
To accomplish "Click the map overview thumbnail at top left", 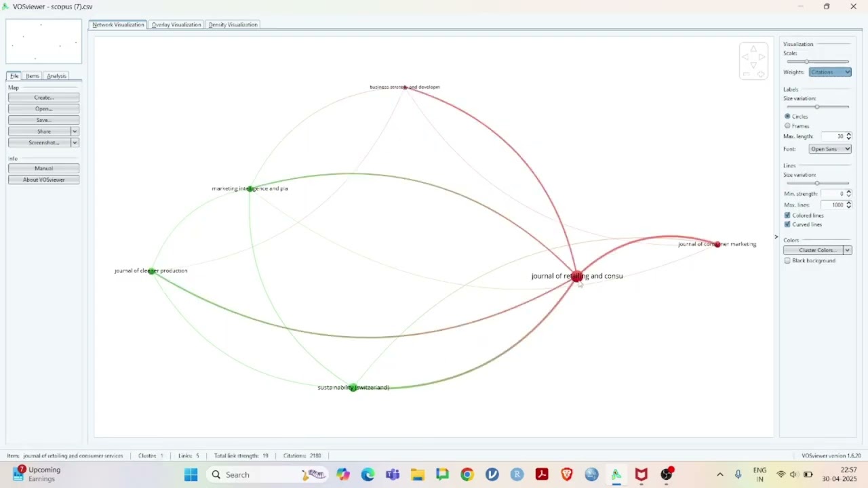I will pyautogui.click(x=44, y=41).
